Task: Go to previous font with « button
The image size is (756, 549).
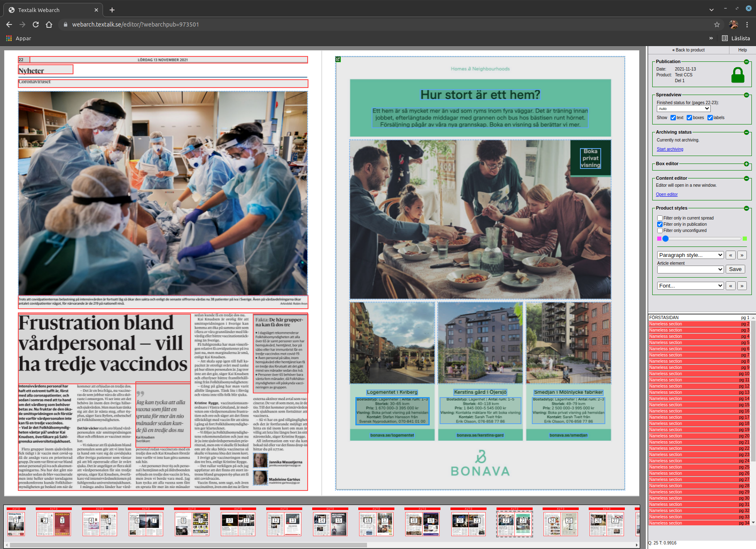Action: pos(731,286)
